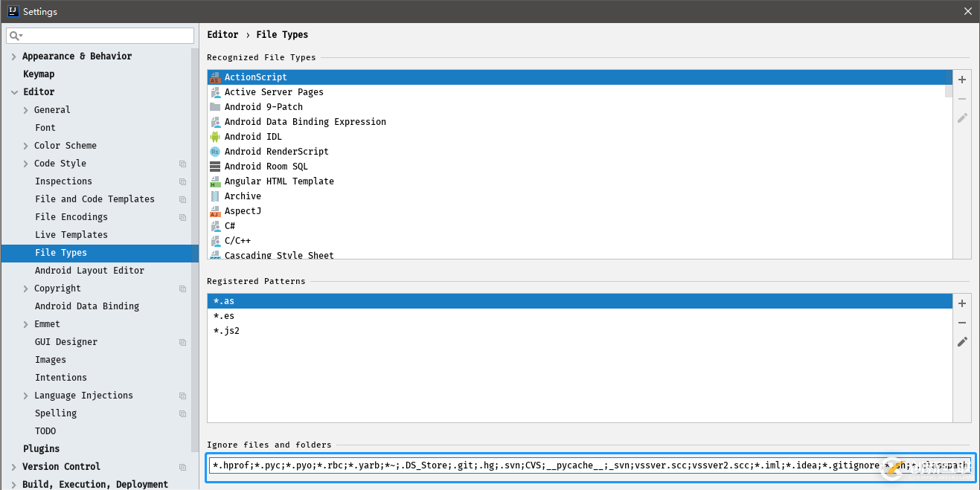
Task: Open the Keymap settings page
Action: click(x=39, y=74)
